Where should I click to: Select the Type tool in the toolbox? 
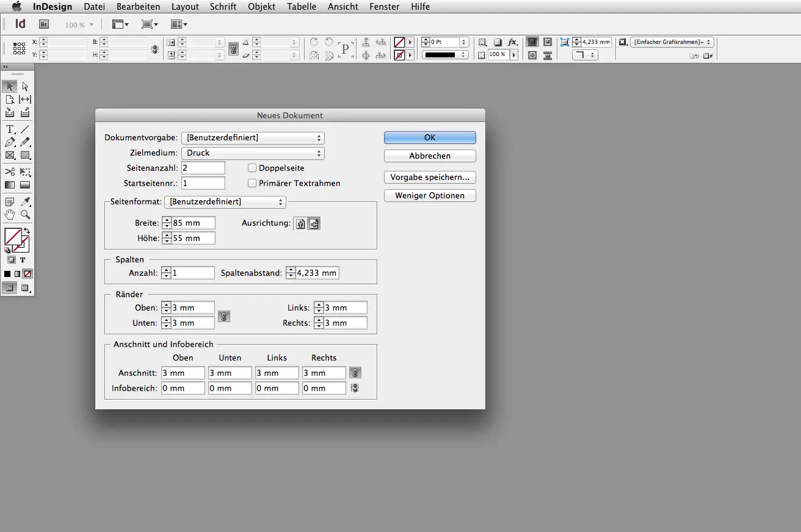click(x=10, y=129)
